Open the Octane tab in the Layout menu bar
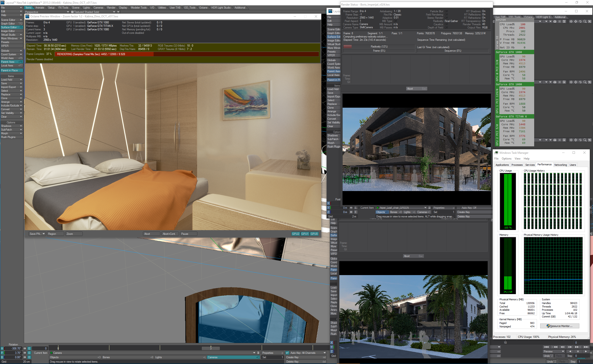The height and width of the screenshot is (364, 593). tap(203, 7)
